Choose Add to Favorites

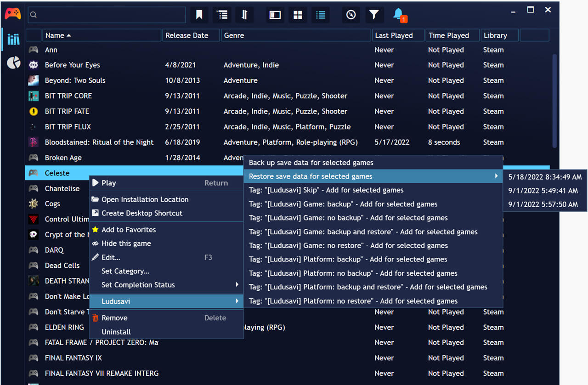(x=166, y=230)
